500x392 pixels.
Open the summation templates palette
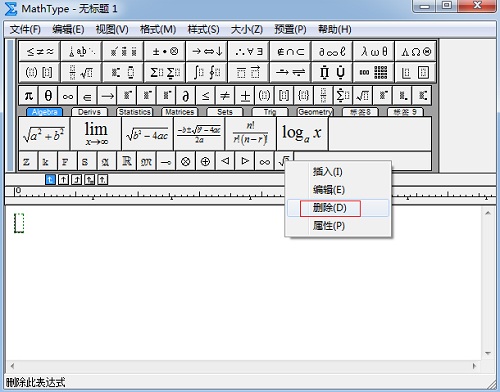coord(165,72)
